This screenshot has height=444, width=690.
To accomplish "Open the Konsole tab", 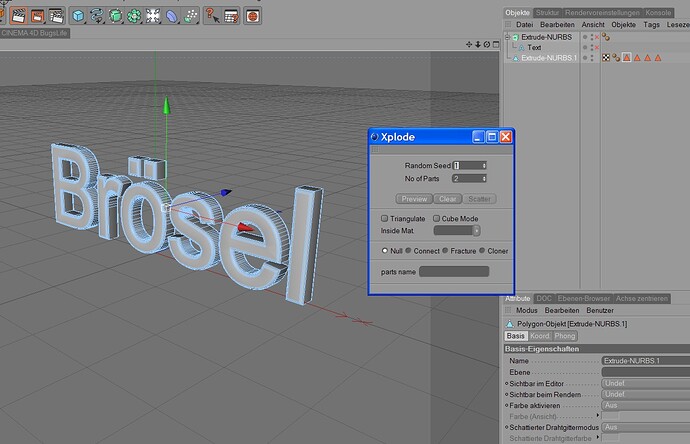I will point(658,13).
